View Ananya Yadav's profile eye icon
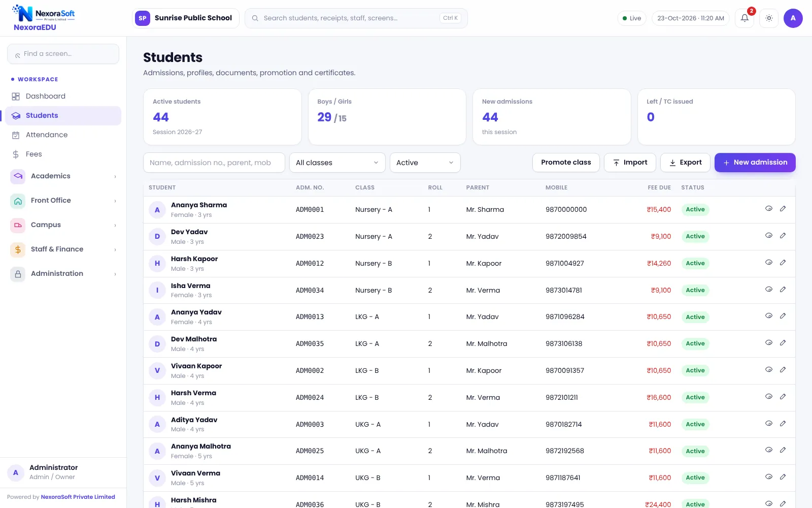Image resolution: width=812 pixels, height=508 pixels. point(769,316)
